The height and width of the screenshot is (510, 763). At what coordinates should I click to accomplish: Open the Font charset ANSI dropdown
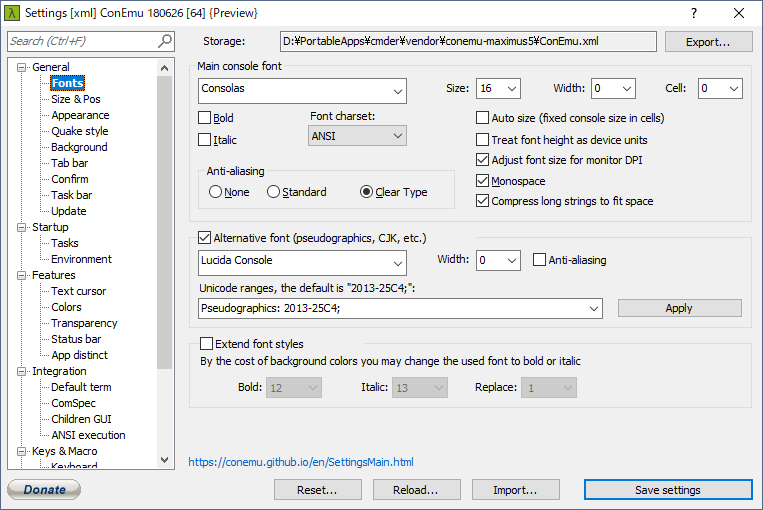pos(357,136)
